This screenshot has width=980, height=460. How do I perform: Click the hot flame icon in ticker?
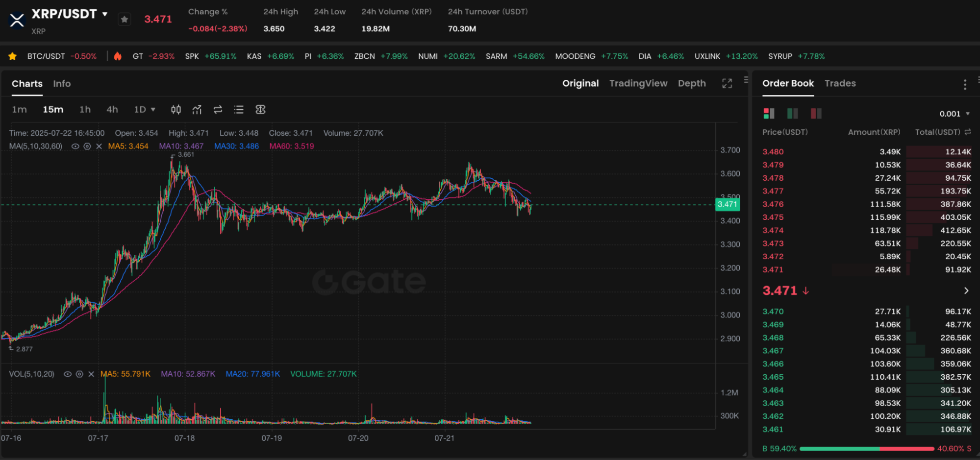tap(118, 56)
